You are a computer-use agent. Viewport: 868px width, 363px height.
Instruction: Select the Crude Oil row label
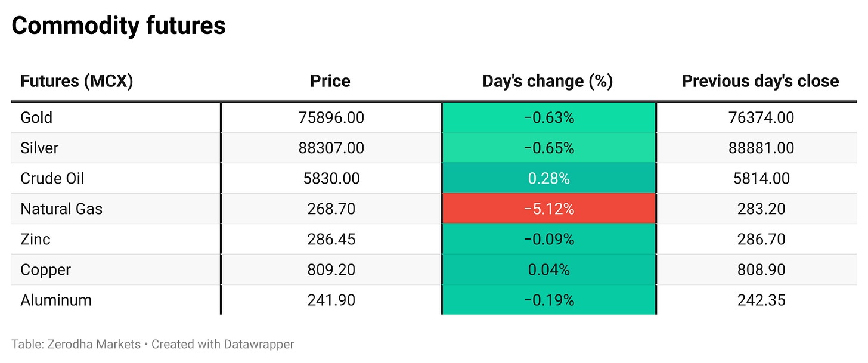pos(52,178)
